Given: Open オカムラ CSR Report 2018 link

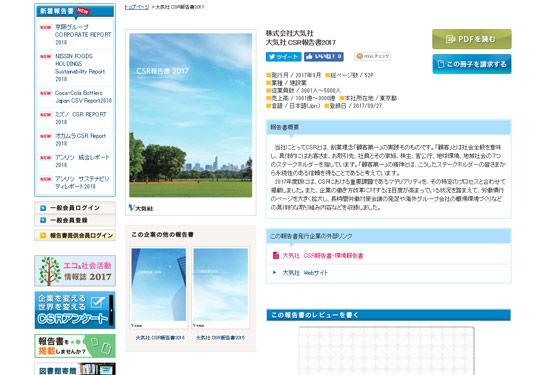Looking at the screenshot, I should click(x=80, y=140).
